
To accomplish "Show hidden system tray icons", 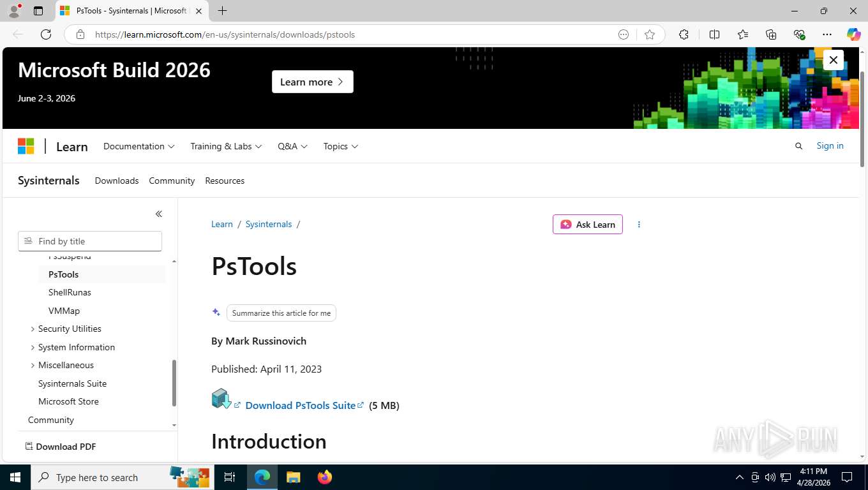I will pos(740,477).
